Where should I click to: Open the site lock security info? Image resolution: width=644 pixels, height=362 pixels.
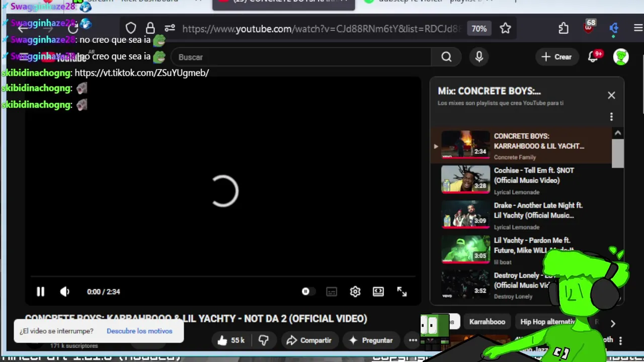point(150,28)
